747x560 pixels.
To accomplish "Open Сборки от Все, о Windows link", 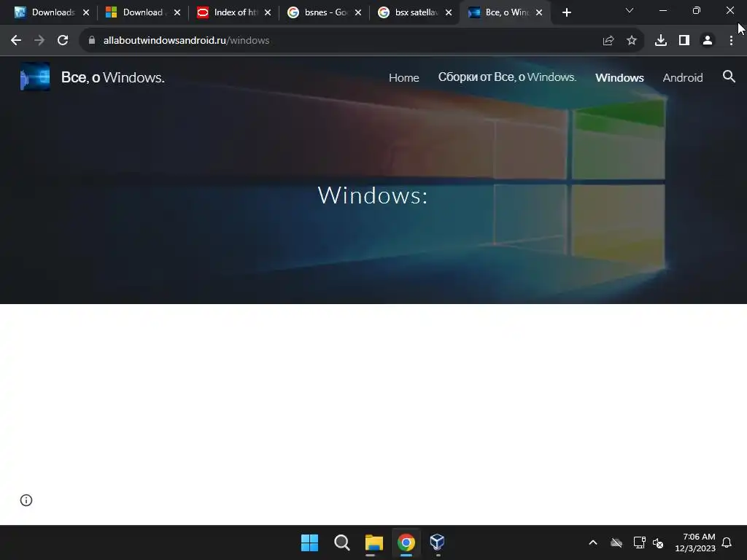I will click(x=507, y=77).
